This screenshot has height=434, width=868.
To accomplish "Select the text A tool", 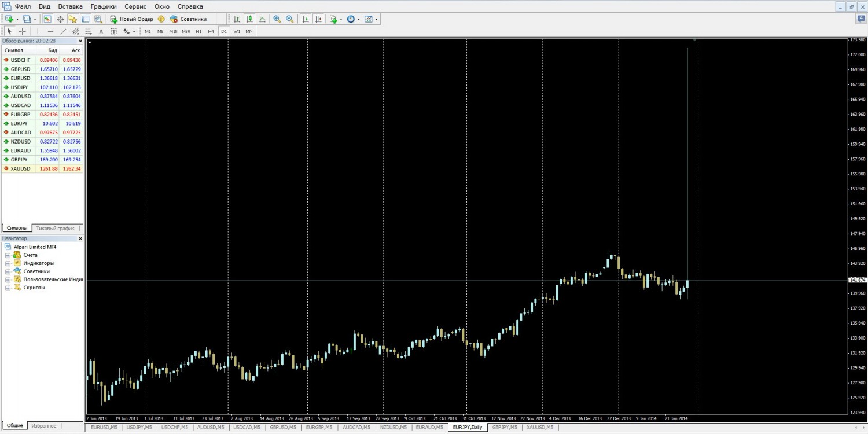I will coord(101,31).
